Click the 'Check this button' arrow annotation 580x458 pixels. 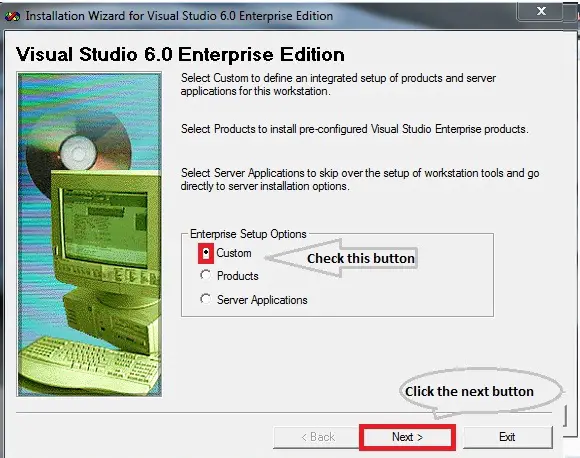(341, 258)
